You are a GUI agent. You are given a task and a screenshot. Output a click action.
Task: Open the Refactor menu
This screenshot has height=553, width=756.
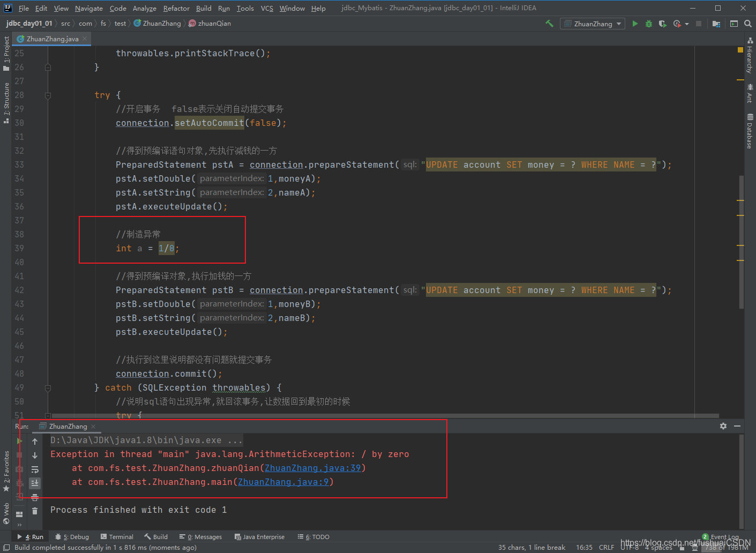[176, 8]
